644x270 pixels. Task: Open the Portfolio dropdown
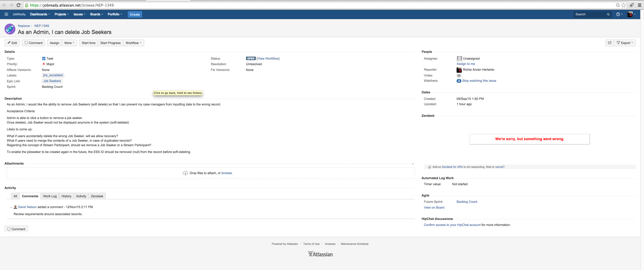[x=115, y=14]
